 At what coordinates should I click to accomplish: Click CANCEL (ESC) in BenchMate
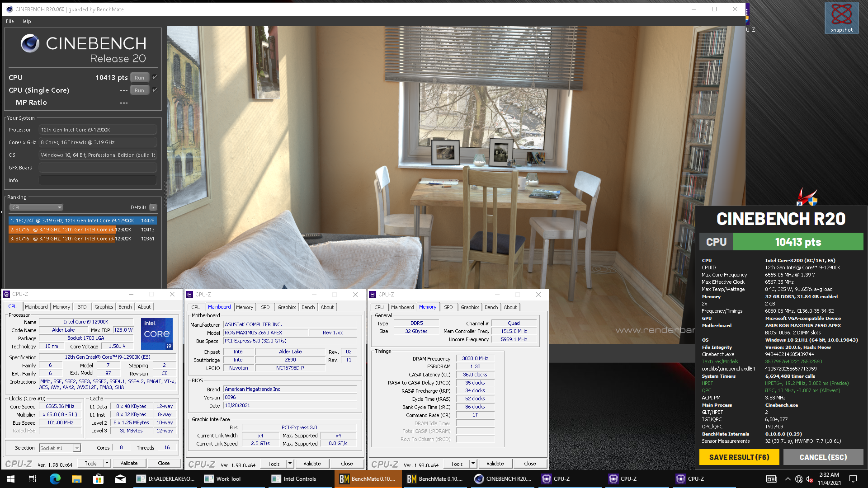coord(823,457)
